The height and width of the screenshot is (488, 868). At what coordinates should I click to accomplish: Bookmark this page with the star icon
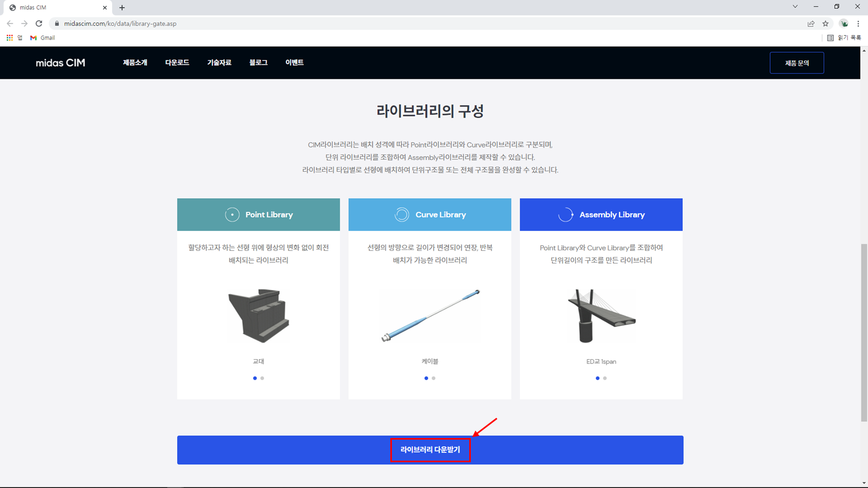click(825, 24)
